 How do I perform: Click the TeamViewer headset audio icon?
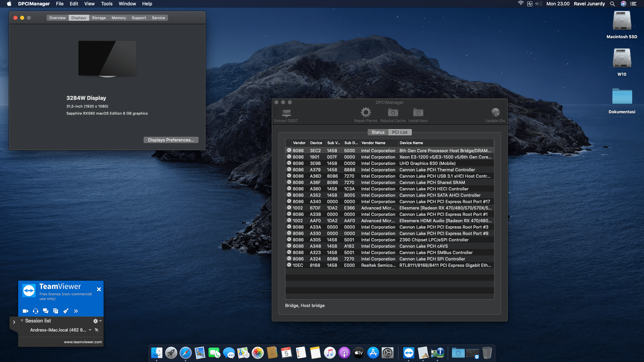(x=36, y=311)
